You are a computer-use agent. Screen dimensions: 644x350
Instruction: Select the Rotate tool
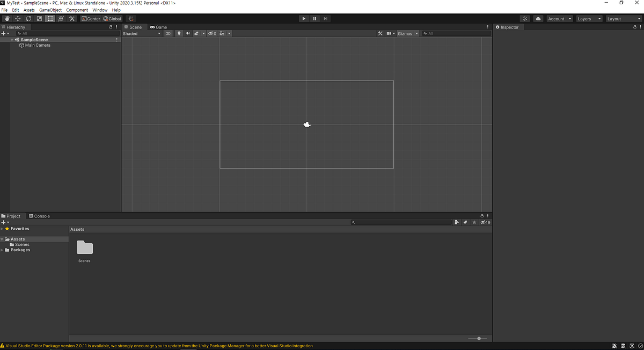pos(28,18)
